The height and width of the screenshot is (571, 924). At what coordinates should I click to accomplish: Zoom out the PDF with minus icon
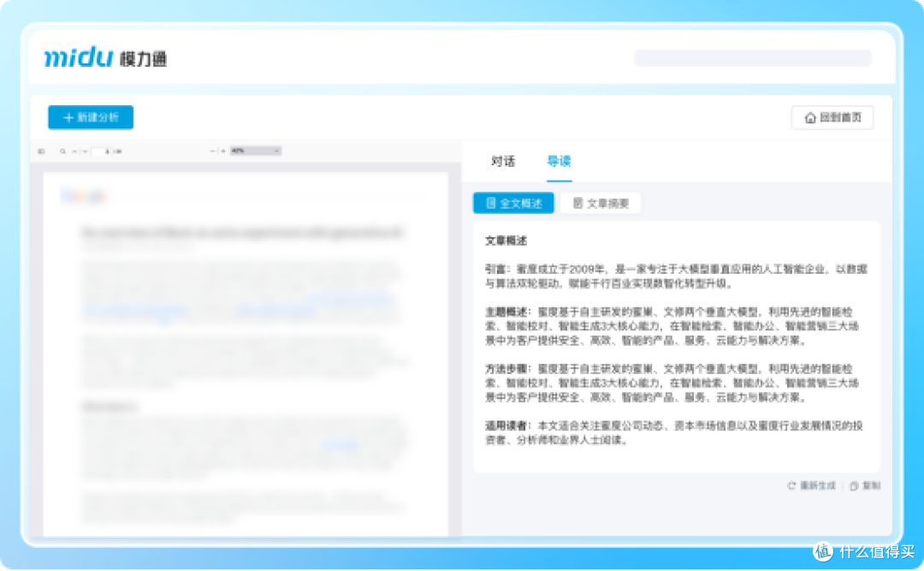[x=212, y=151]
